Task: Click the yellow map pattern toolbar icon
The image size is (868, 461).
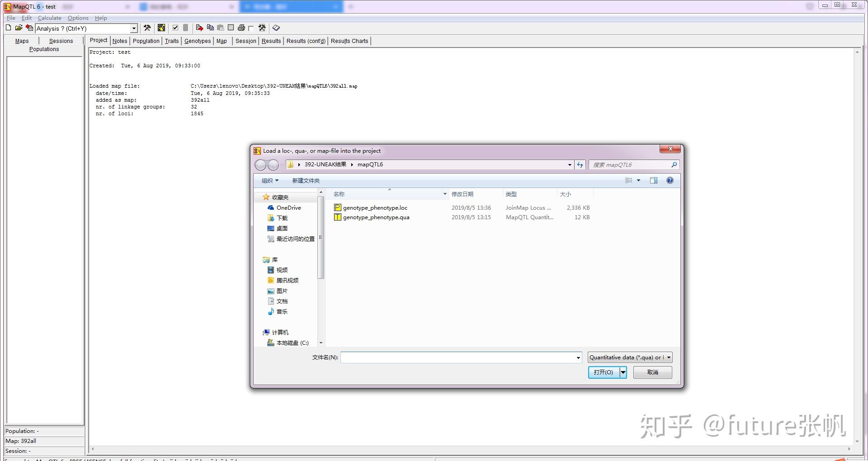Action: pyautogui.click(x=161, y=28)
